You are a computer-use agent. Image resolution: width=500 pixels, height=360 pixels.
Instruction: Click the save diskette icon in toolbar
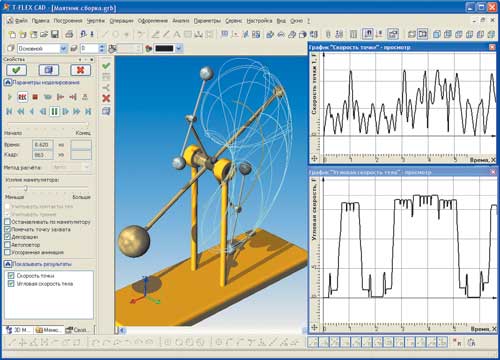pos(54,34)
